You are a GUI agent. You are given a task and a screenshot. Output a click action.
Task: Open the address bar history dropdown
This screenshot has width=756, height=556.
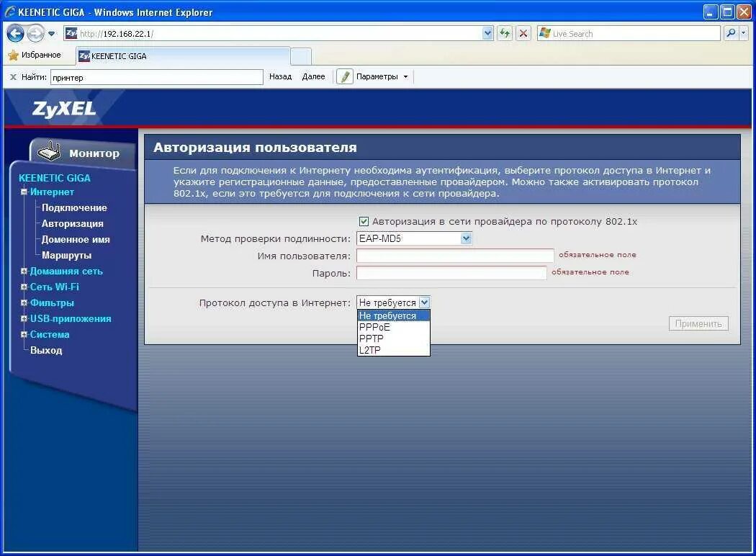pyautogui.click(x=487, y=33)
